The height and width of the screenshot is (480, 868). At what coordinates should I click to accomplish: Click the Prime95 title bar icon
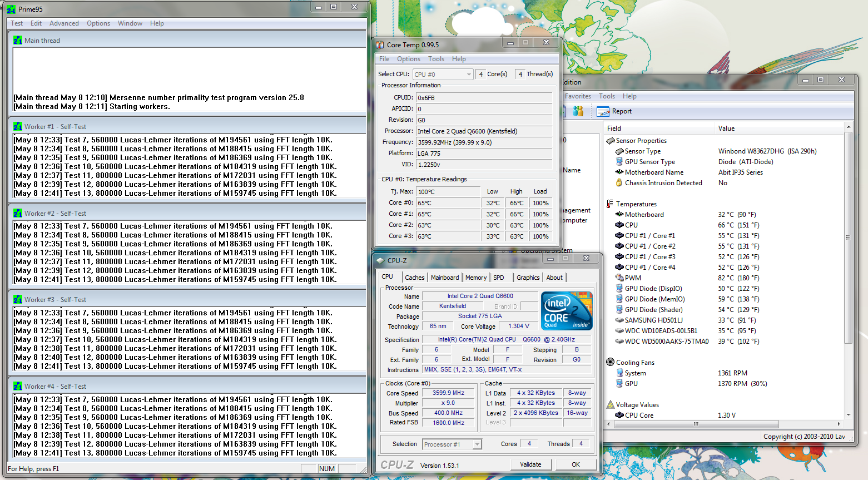[11, 9]
